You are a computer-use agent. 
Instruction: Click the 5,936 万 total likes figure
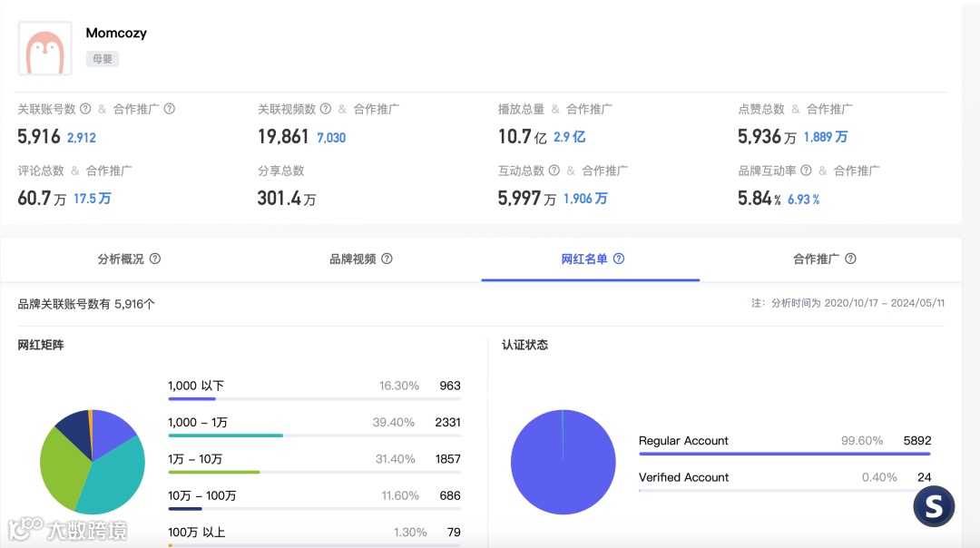pyautogui.click(x=767, y=136)
